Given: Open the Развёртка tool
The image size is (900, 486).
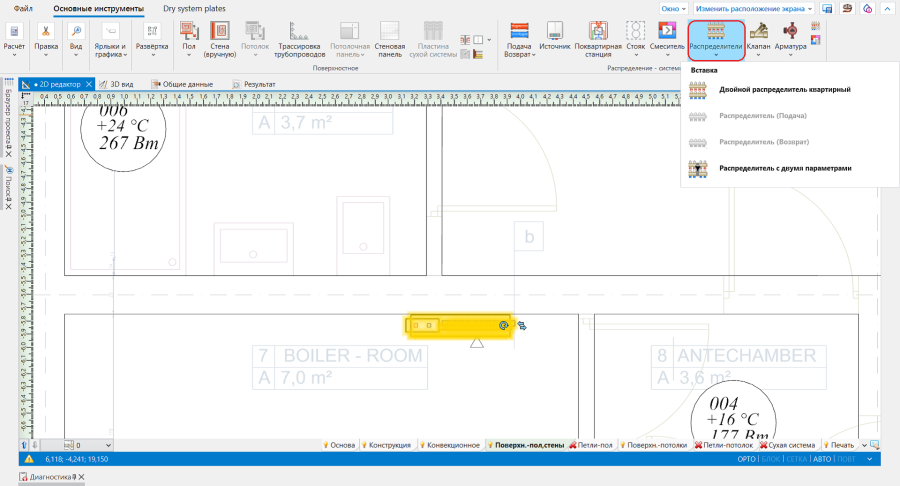Looking at the screenshot, I should tap(152, 39).
